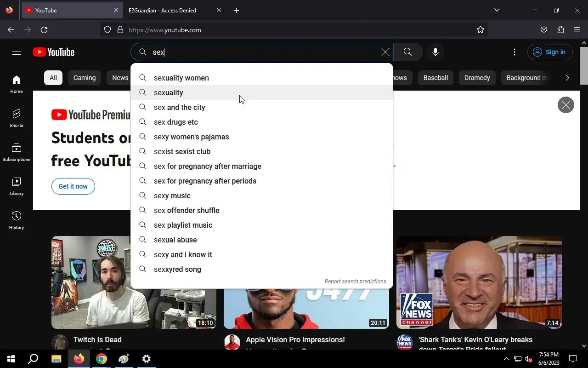Open File Explorer from taskbar
Viewport: 588px width, 368px height.
56,359
